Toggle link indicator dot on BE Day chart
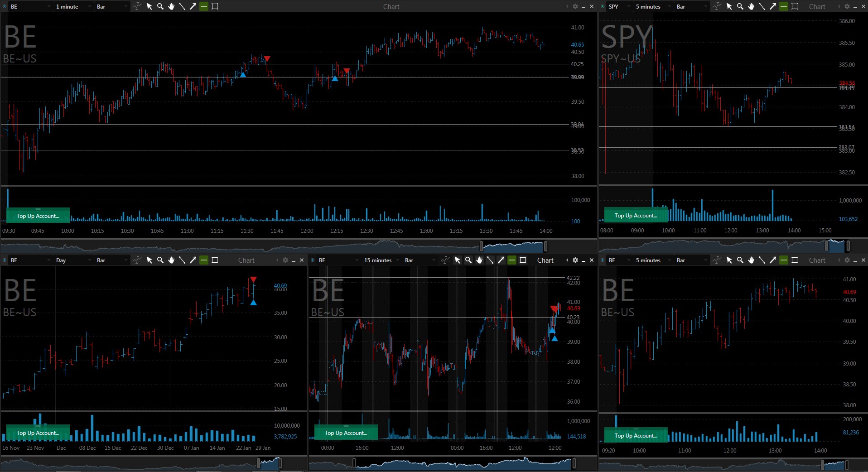Screen dimensions: 868x472 coord(5,260)
